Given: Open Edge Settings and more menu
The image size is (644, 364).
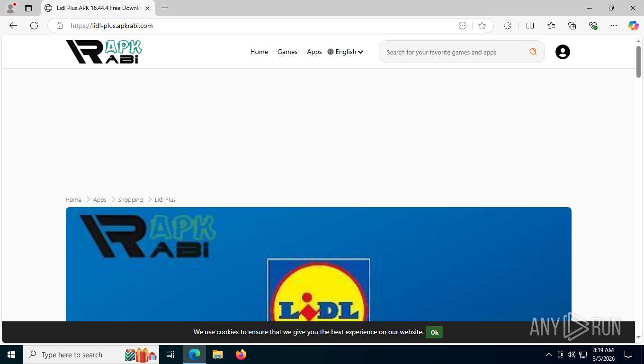Looking at the screenshot, I should click(614, 26).
